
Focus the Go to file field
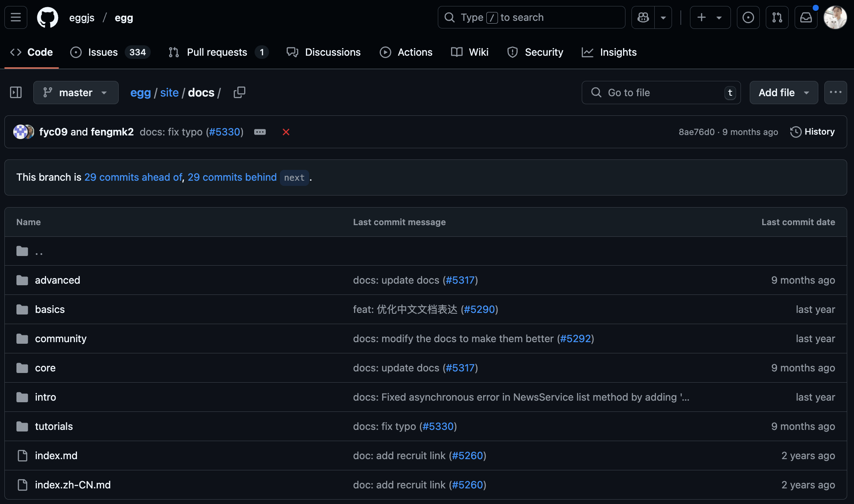click(x=661, y=93)
